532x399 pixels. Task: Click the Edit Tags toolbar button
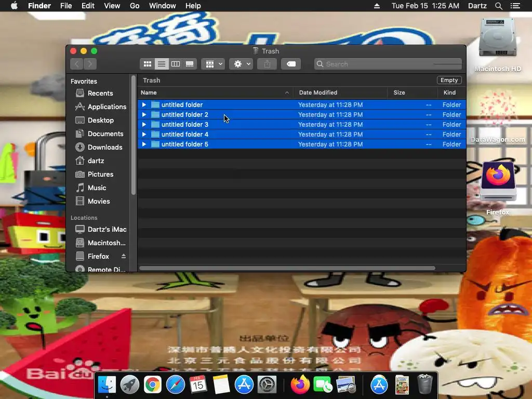[291, 64]
